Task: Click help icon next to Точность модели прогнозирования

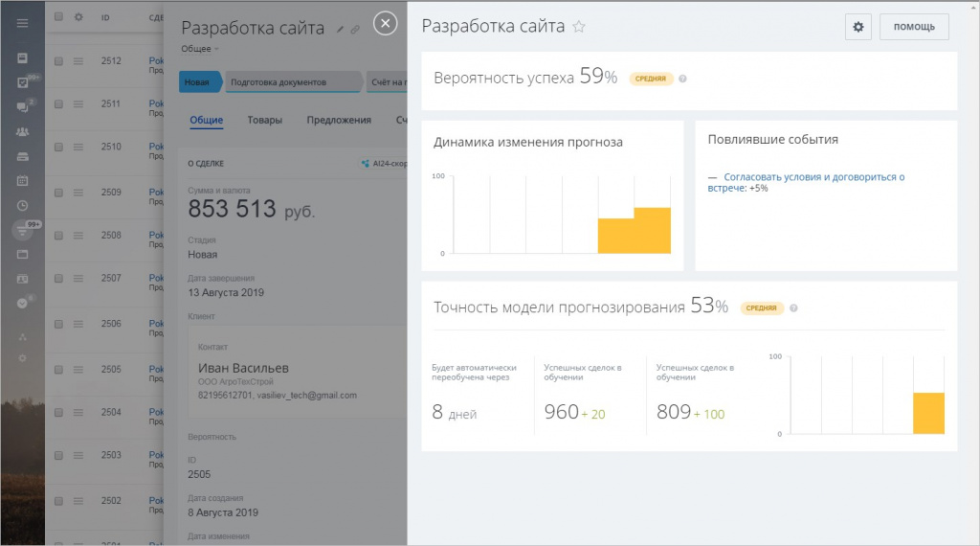Action: (x=793, y=308)
